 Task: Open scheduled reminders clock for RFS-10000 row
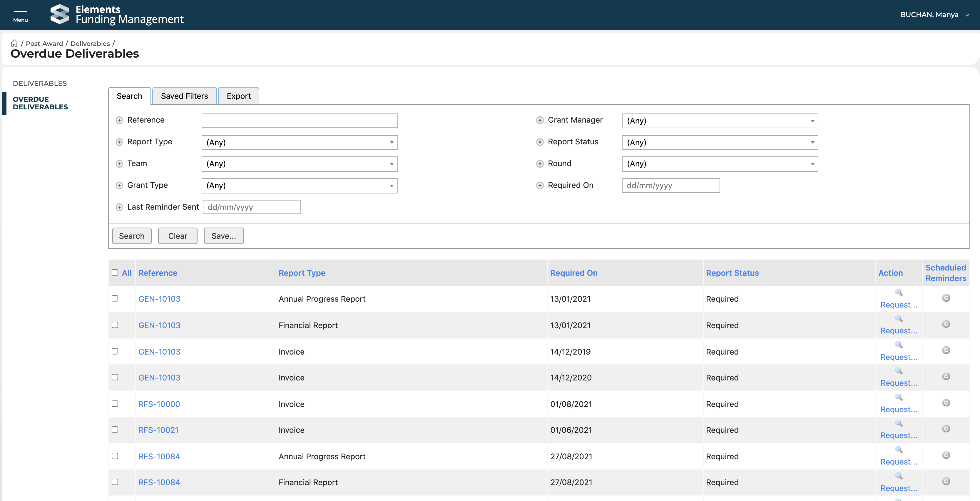[x=946, y=403]
